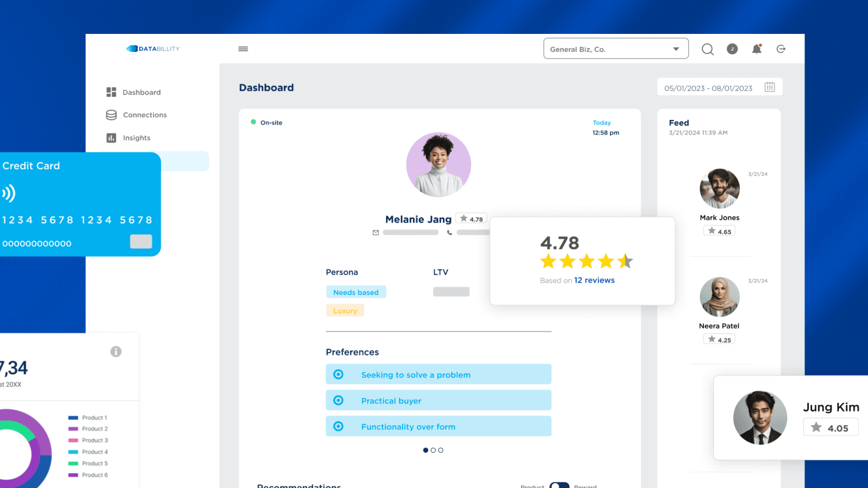Click the contactless symbol on Credit Card
This screenshot has width=868, height=488.
(9, 193)
